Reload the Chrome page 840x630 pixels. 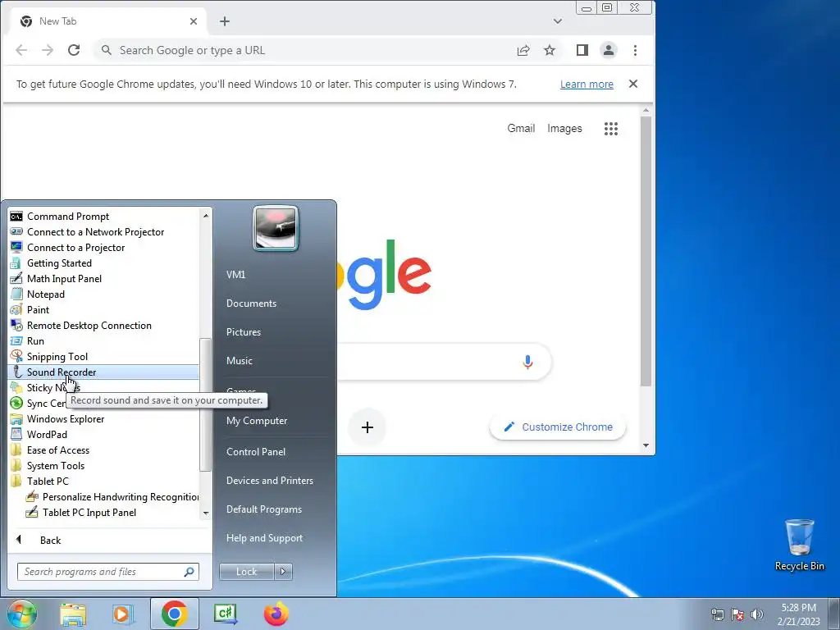coord(74,50)
